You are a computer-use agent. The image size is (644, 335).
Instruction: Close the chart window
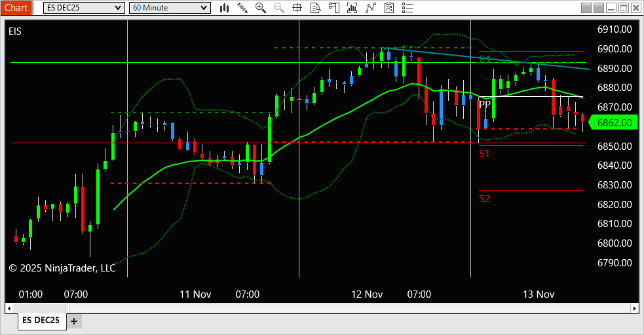(x=635, y=8)
